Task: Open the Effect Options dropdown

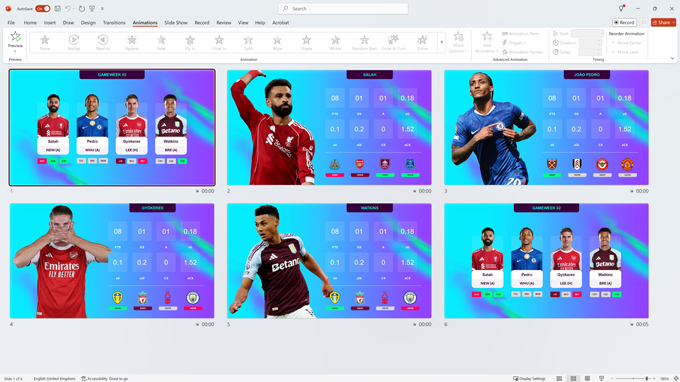Action: tap(458, 42)
